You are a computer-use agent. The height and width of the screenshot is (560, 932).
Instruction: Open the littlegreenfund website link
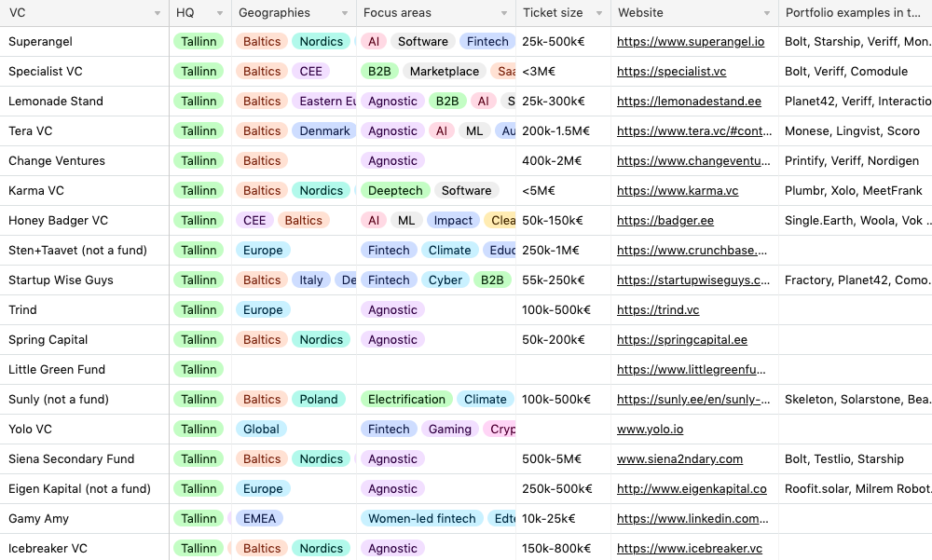pos(692,369)
